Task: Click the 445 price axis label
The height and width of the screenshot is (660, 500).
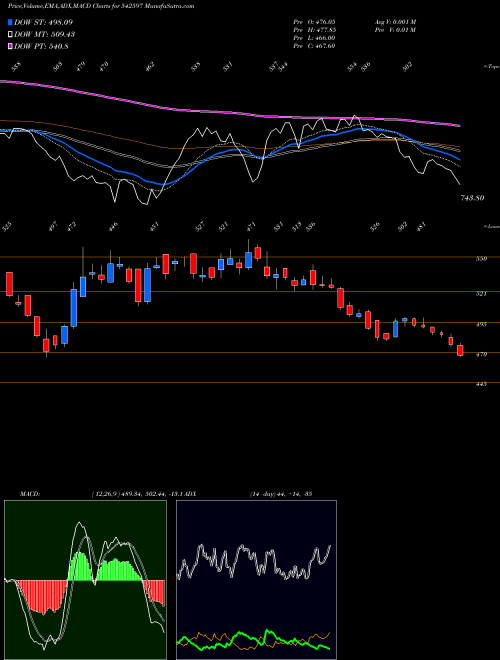Action: [481, 384]
